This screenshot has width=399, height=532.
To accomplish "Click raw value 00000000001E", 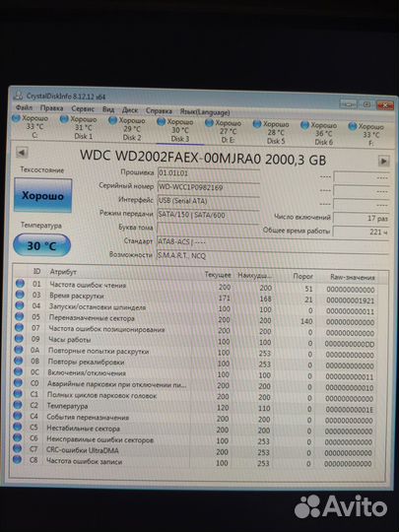I will [x=349, y=410].
